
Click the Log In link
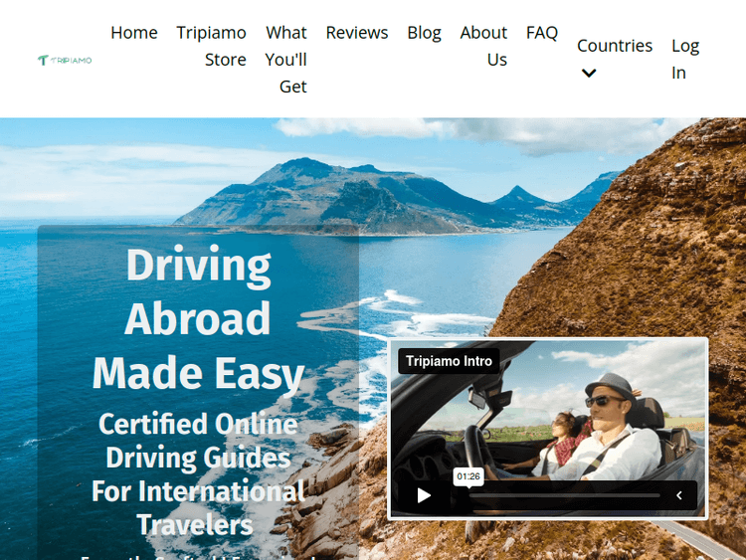pos(684,59)
